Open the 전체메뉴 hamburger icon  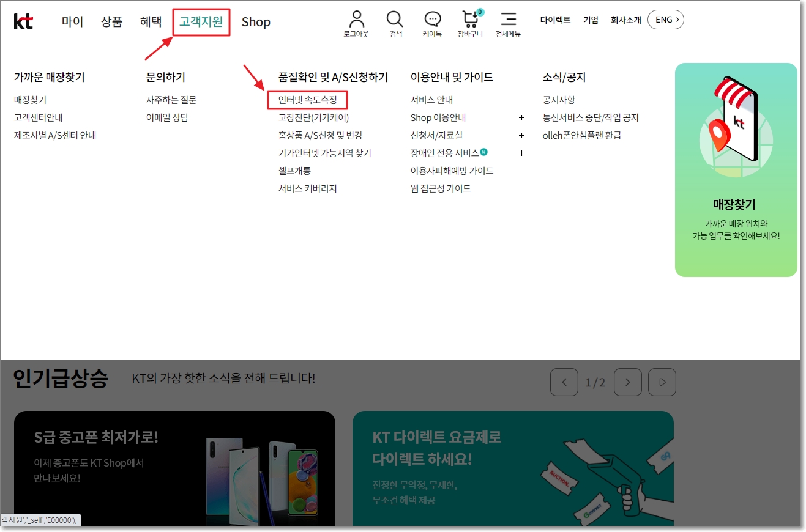click(x=508, y=19)
